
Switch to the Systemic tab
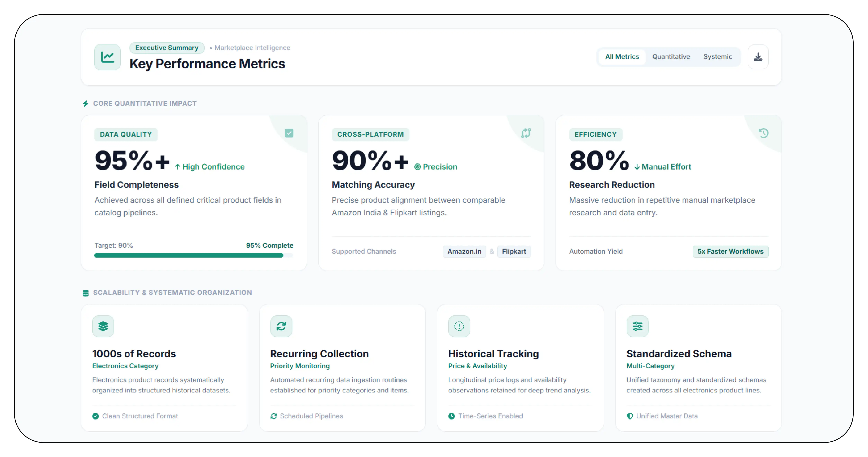click(x=717, y=57)
